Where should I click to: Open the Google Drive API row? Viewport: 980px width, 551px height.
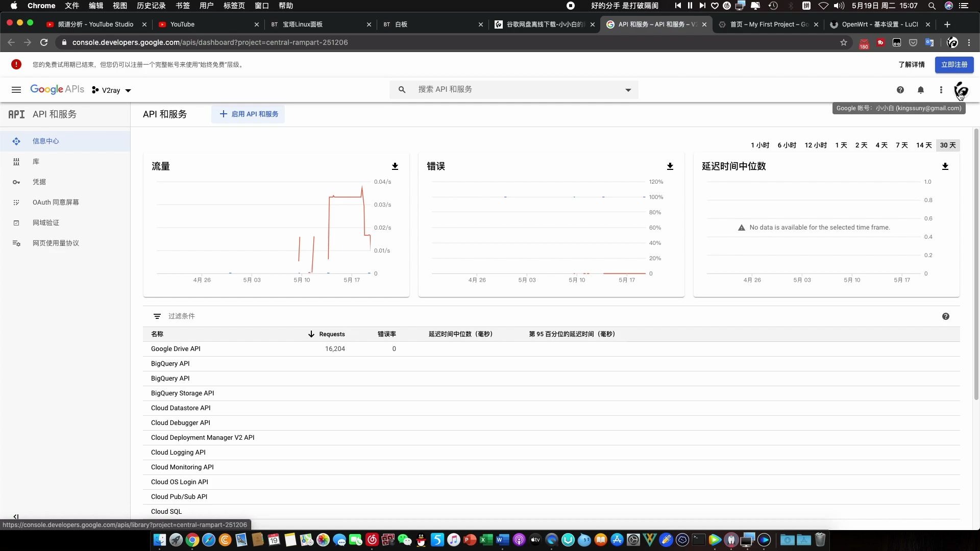pos(551,349)
